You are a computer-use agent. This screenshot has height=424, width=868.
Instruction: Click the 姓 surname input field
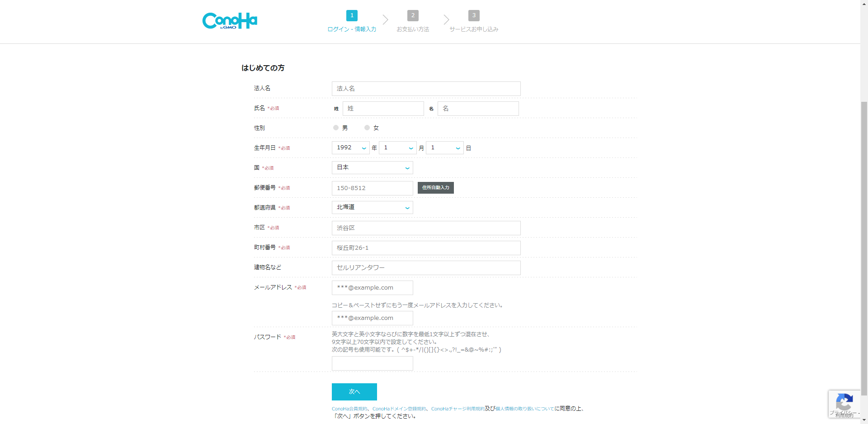[383, 109]
